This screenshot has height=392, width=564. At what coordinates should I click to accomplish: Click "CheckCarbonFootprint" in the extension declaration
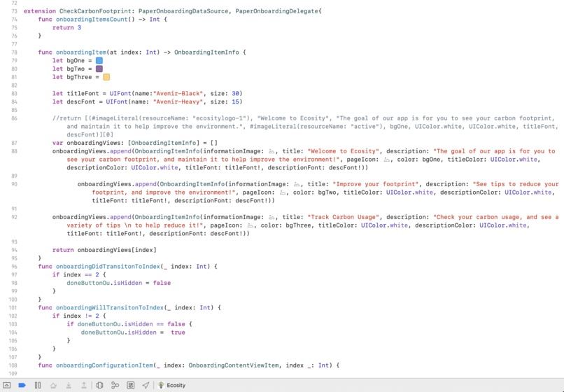[x=95, y=11]
